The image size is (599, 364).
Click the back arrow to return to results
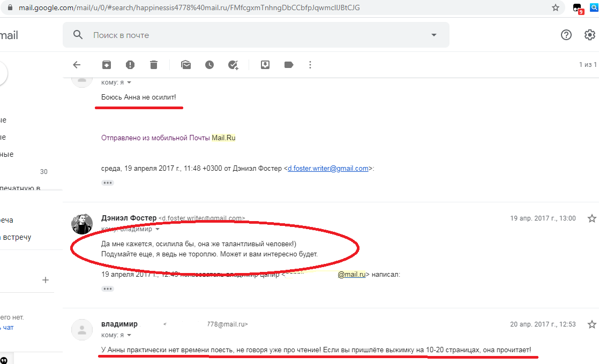tap(77, 65)
